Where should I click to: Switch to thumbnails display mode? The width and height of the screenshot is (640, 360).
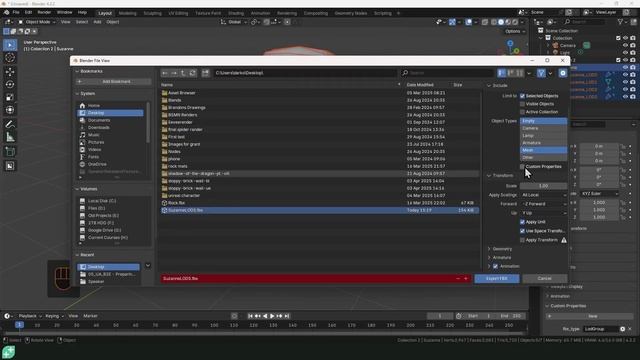pos(520,73)
